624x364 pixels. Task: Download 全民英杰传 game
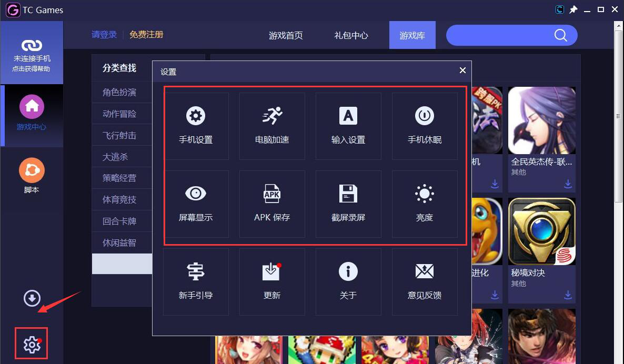(568, 184)
